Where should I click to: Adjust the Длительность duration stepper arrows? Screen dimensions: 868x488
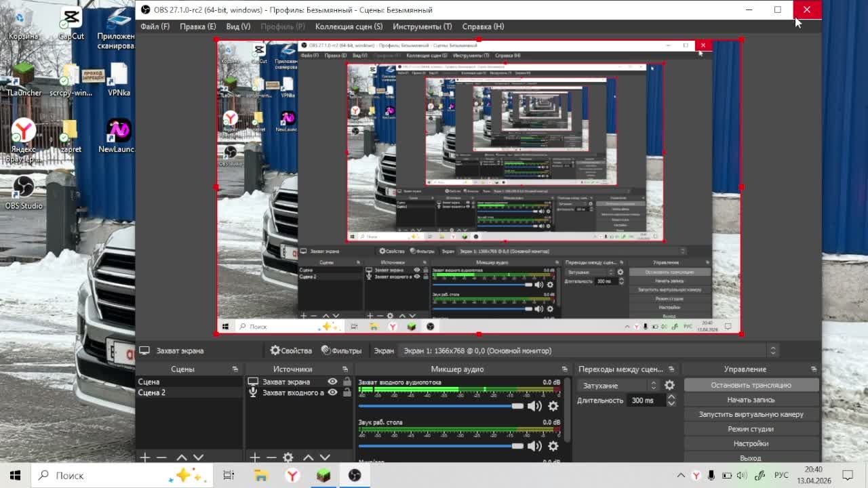(671, 401)
